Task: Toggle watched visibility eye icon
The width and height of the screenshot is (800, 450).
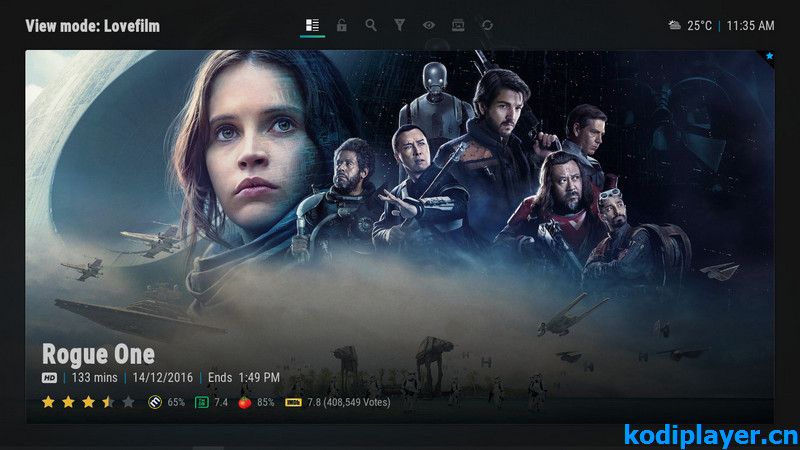Action: click(429, 25)
